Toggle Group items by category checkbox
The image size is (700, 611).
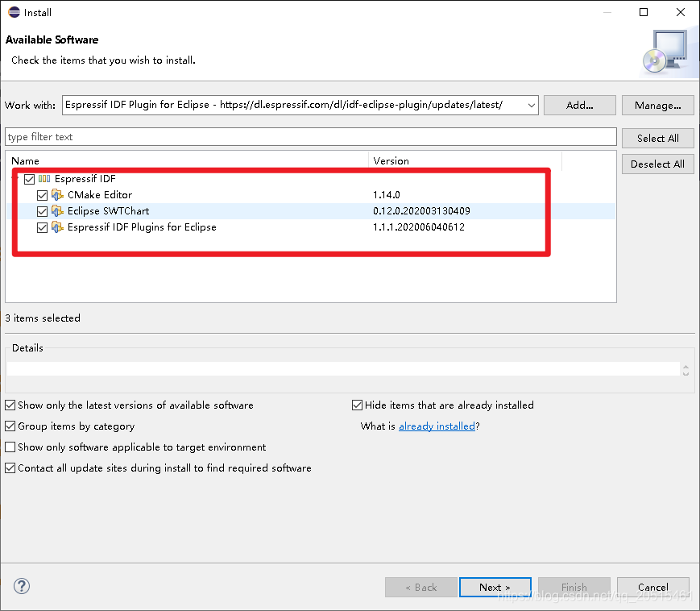10,426
